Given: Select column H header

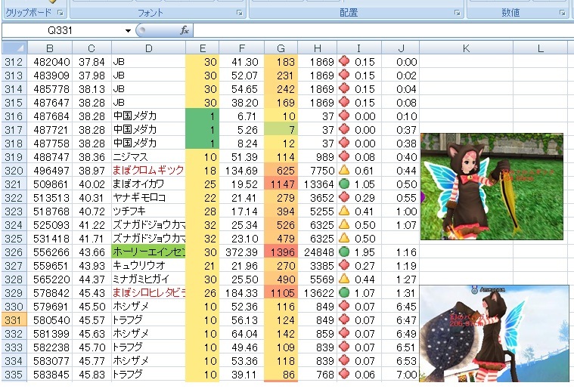Looking at the screenshot, I should click(318, 48).
